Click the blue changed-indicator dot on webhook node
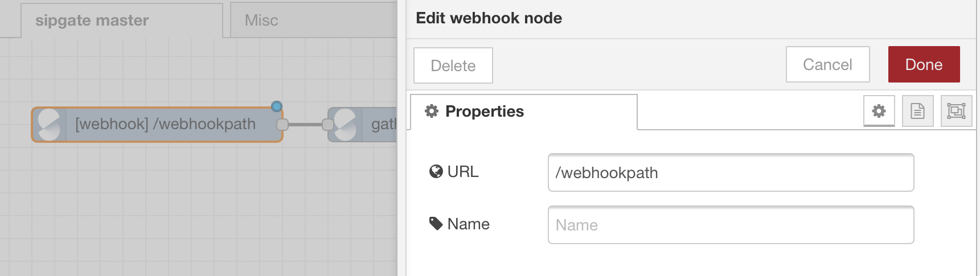980x276 pixels. click(277, 106)
